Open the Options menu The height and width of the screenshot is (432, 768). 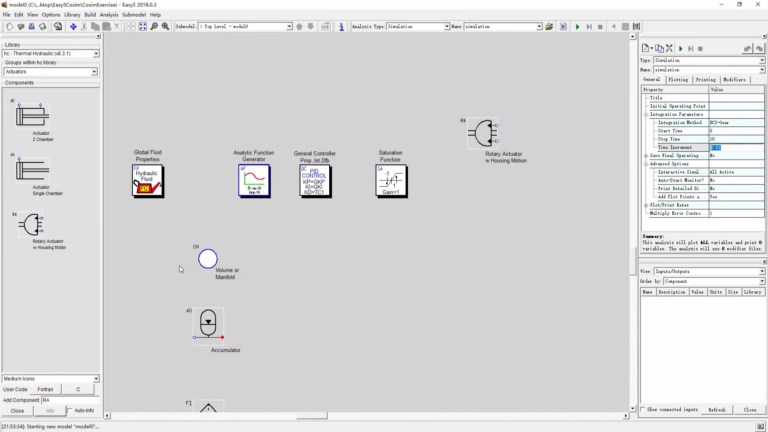(51, 15)
